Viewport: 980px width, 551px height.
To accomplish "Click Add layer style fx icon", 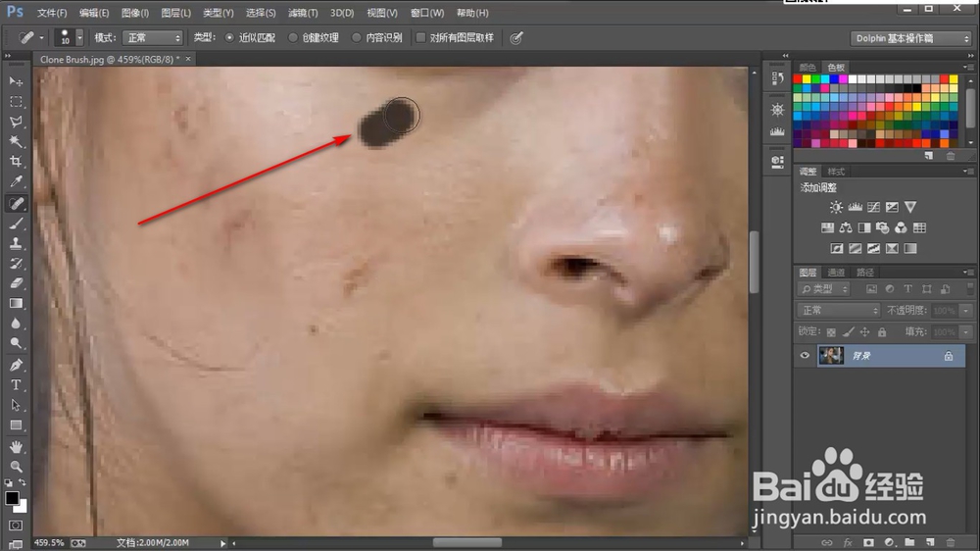I will [x=848, y=542].
